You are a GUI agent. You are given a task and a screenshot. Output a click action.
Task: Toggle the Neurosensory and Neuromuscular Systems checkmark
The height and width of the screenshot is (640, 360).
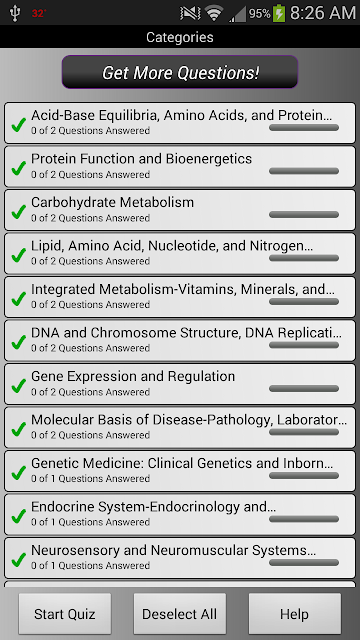coord(18,560)
